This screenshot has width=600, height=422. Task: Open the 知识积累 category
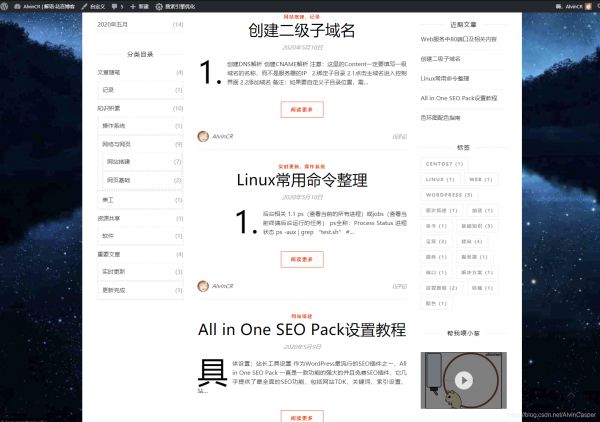109,108
